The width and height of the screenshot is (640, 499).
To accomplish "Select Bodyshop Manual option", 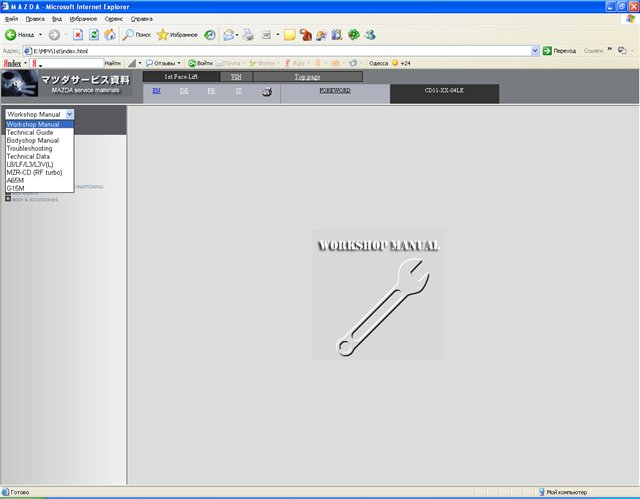I will 40,140.
